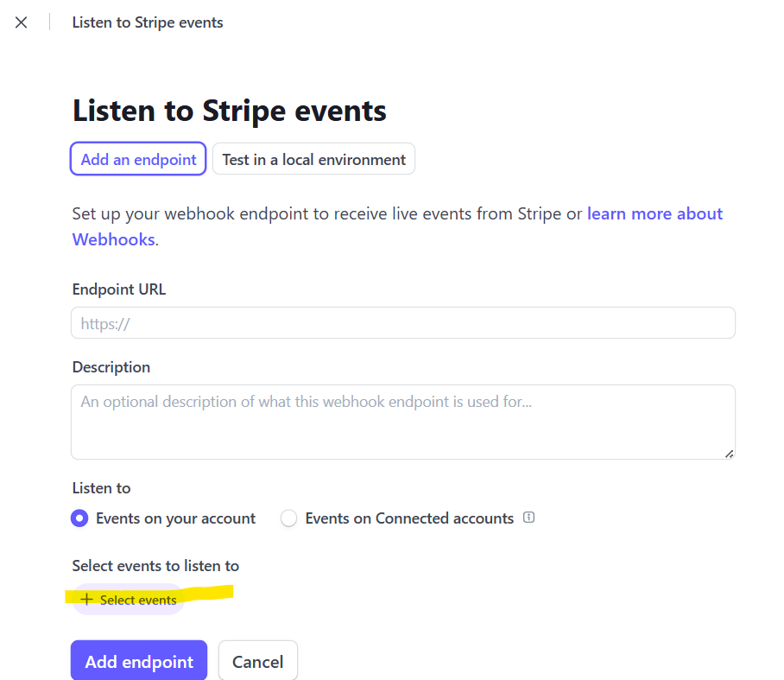Close the Listen to Stripe events panel

click(21, 22)
